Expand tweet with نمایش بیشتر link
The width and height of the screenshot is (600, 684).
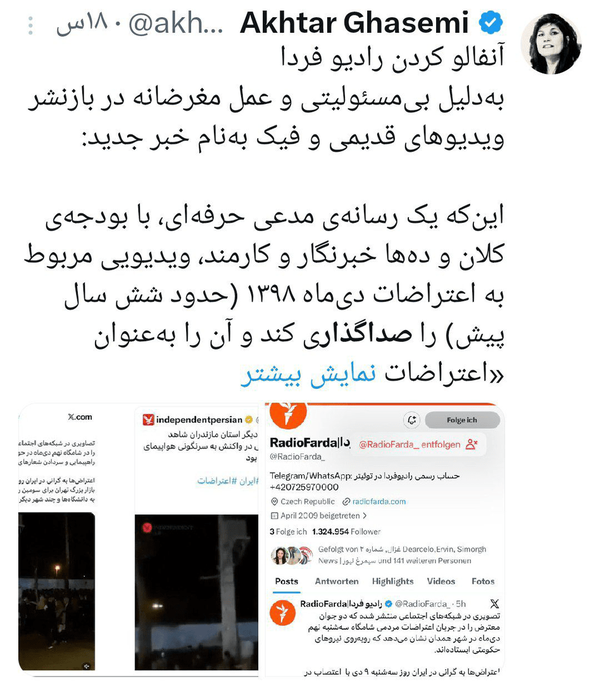coord(308,374)
